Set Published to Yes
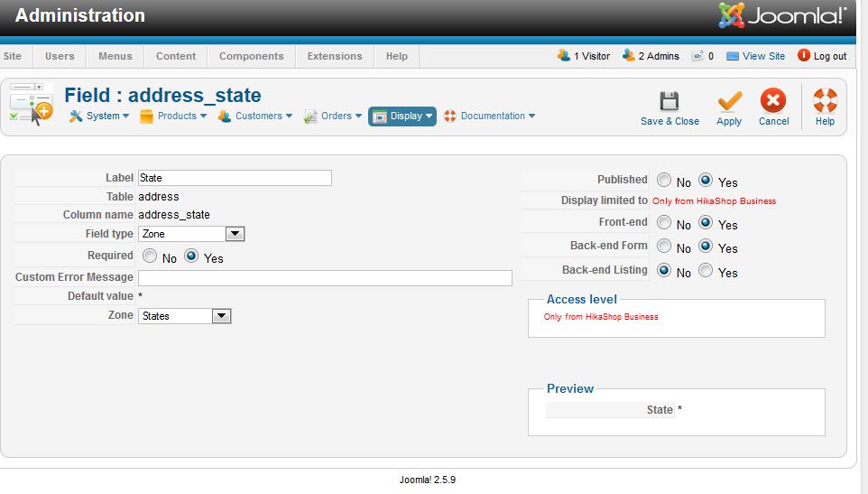Image resolution: width=868 pixels, height=494 pixels. [x=706, y=180]
